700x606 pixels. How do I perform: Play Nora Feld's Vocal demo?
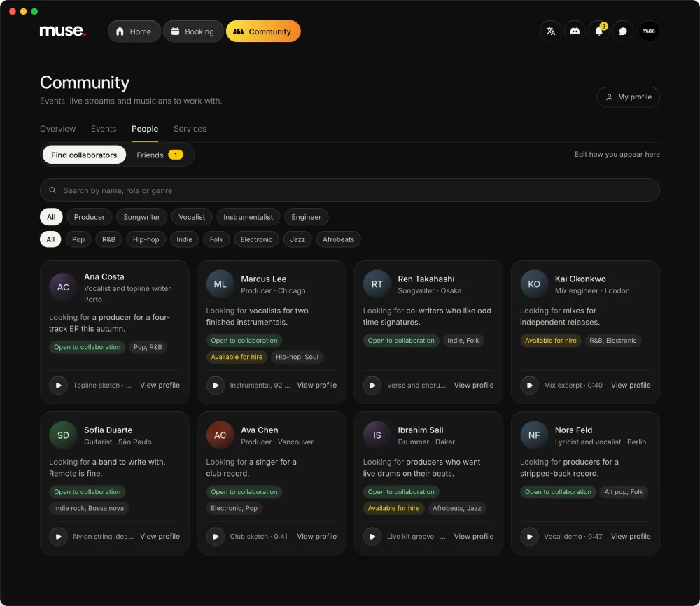click(x=529, y=537)
